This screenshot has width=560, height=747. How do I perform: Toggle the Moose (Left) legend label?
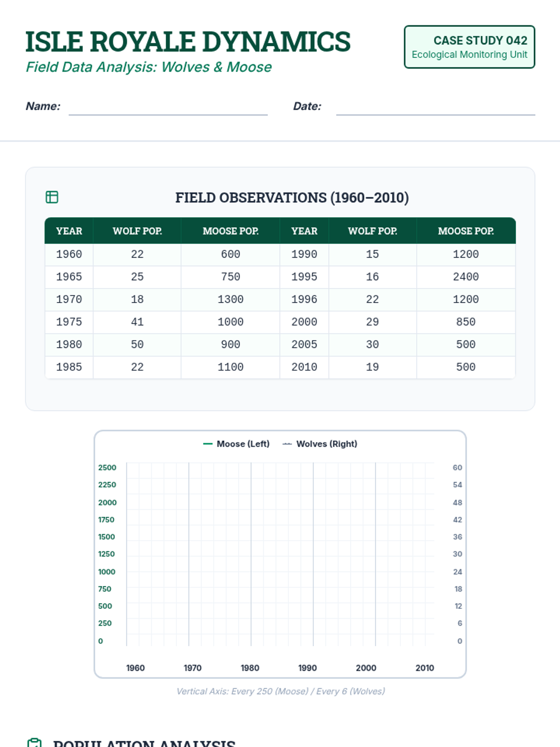pyautogui.click(x=243, y=444)
